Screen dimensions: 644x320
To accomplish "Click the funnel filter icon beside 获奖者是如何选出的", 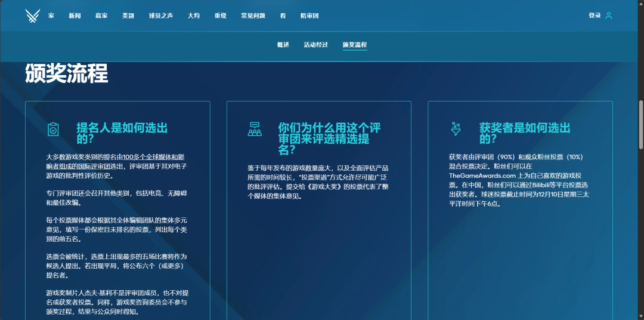I will (456, 129).
